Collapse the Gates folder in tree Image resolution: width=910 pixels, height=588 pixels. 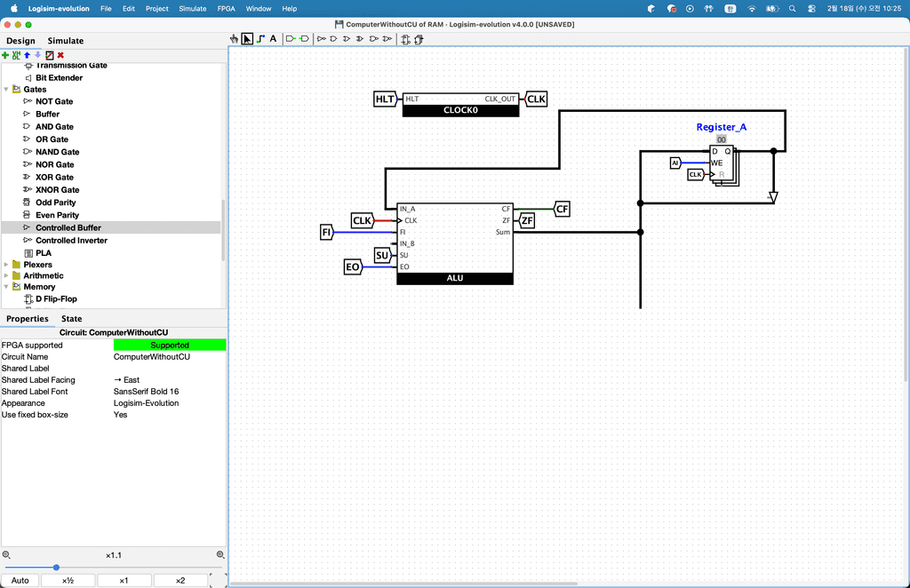pos(7,90)
